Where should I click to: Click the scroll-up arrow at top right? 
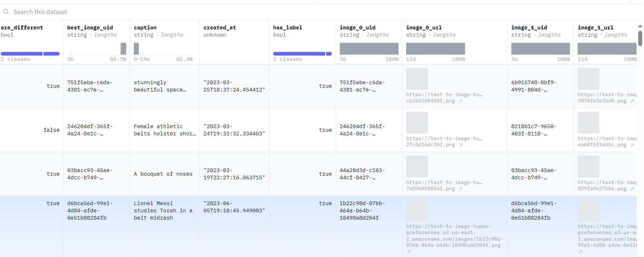(640, 26)
